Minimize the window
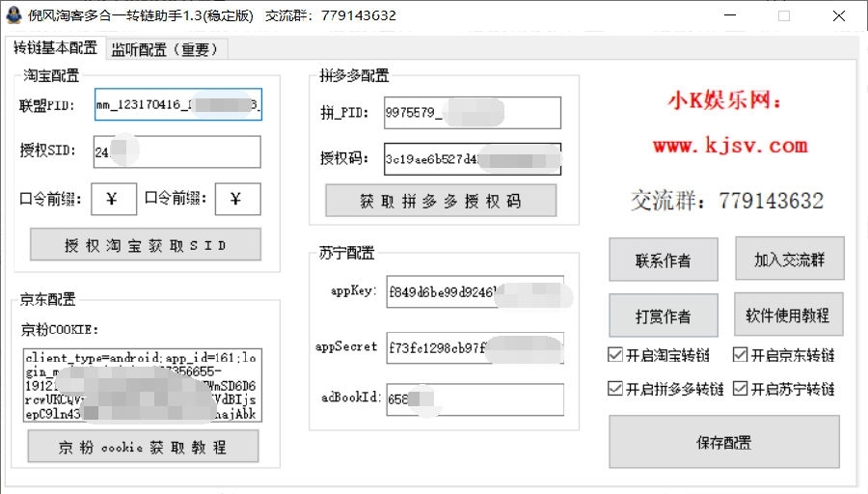Screen dimensions: 868x494 [730, 15]
